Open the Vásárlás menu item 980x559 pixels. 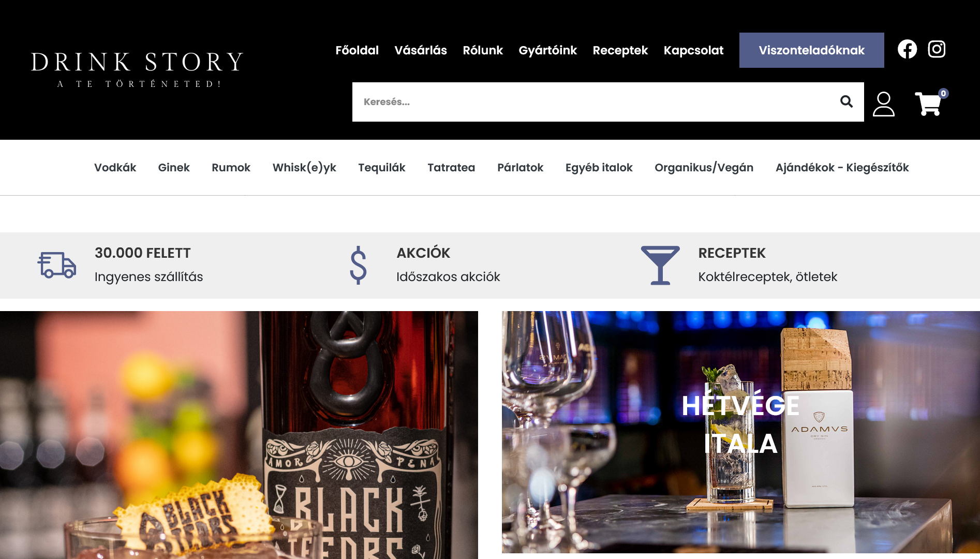click(x=421, y=50)
